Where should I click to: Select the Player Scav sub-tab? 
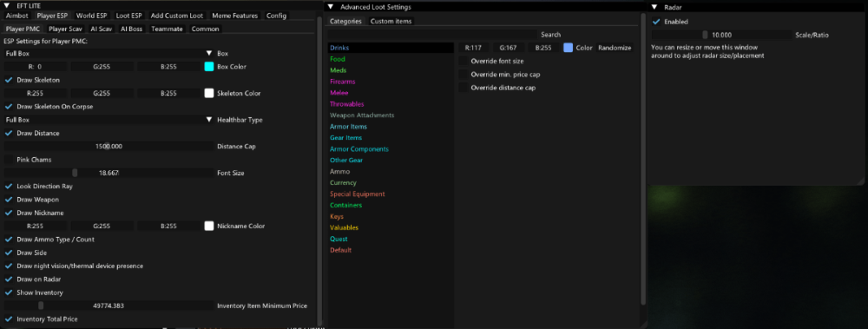coord(65,29)
